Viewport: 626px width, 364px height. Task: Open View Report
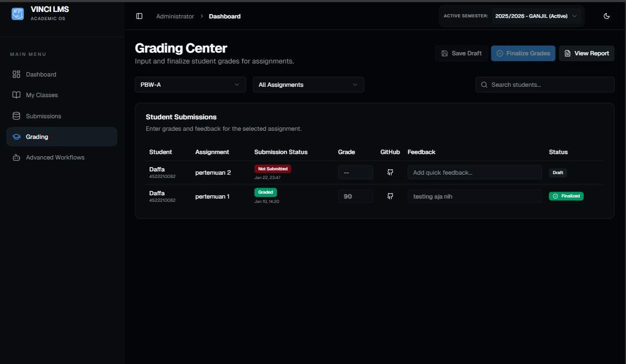click(586, 53)
